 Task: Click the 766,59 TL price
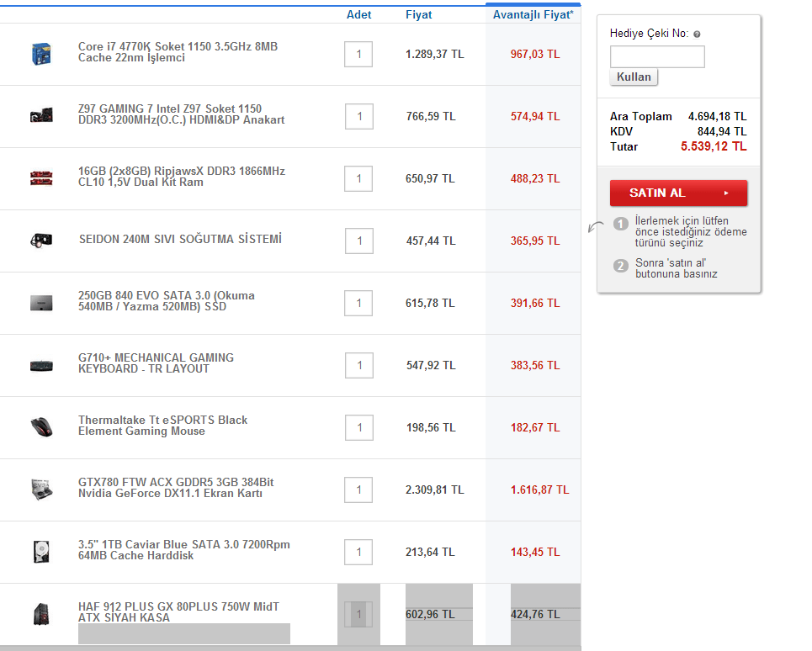point(431,116)
